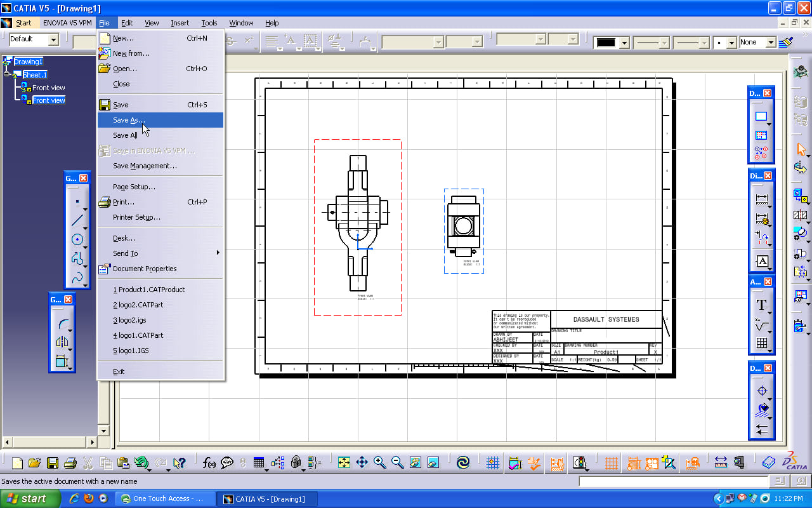This screenshot has width=812, height=508.
Task: Close the Annotations palette
Action: point(767,281)
